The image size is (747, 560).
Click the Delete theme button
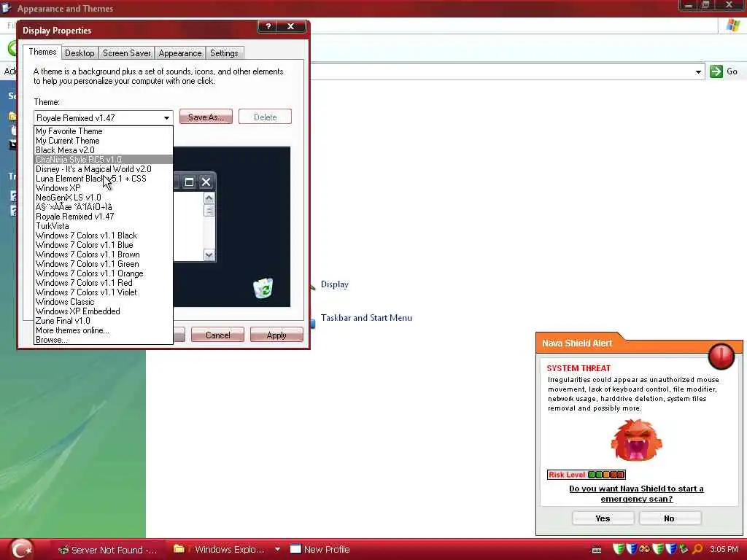265,117
